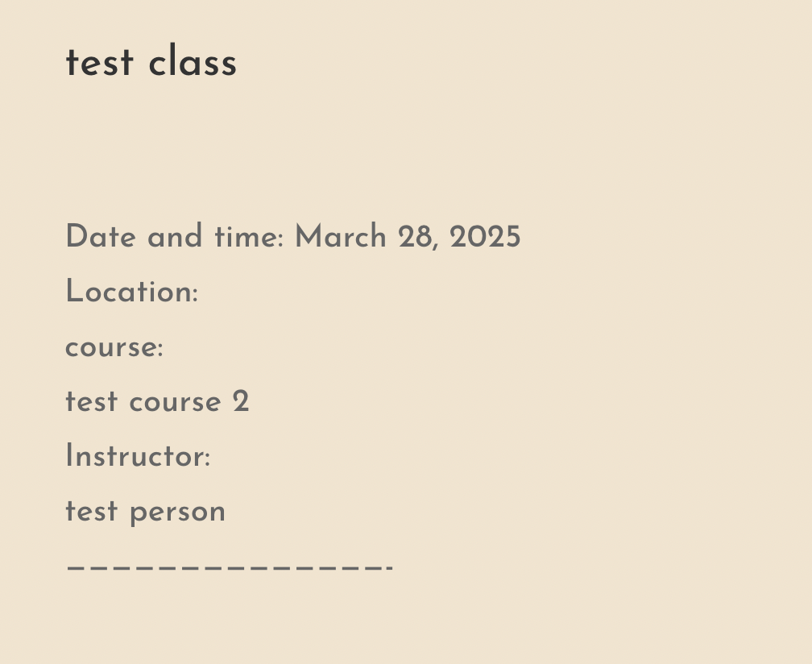The width and height of the screenshot is (812, 664).
Task: Click the word "time:" in the date line
Action: pyautogui.click(x=249, y=237)
